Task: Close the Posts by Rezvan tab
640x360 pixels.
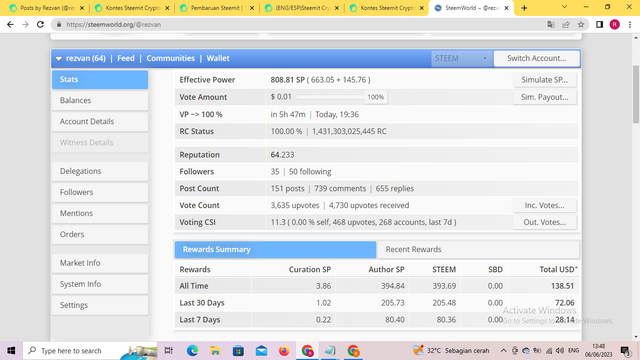Action: pos(82,8)
